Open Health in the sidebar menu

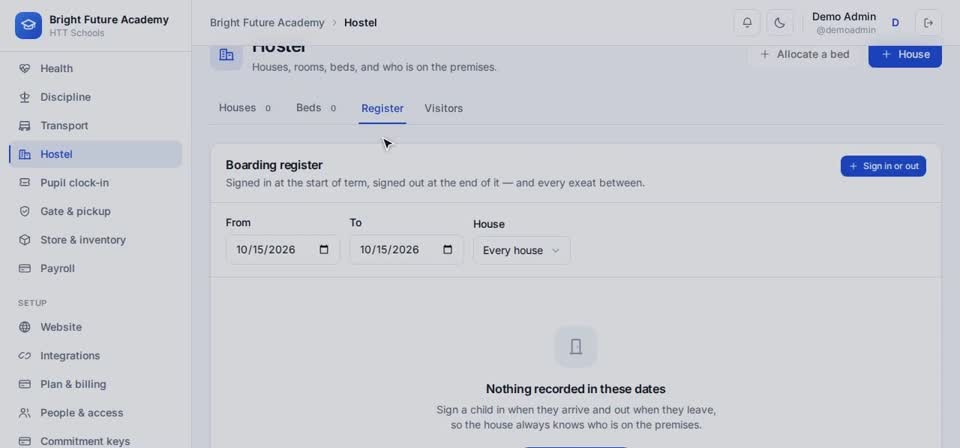[96, 69]
